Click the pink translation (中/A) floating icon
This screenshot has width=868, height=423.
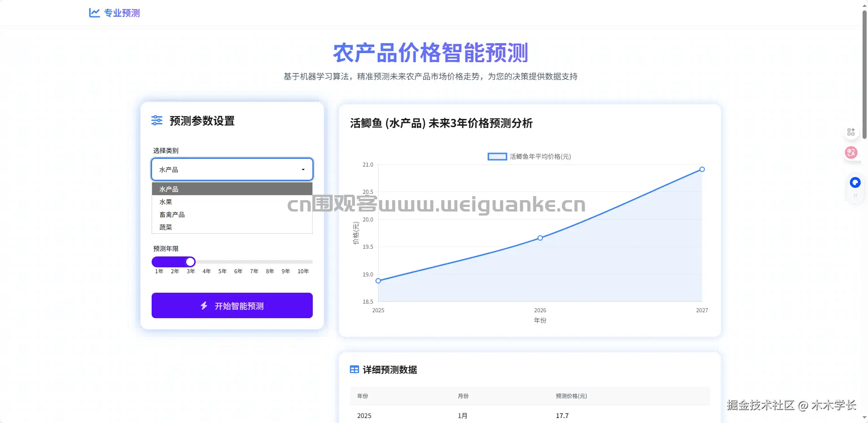tap(851, 152)
